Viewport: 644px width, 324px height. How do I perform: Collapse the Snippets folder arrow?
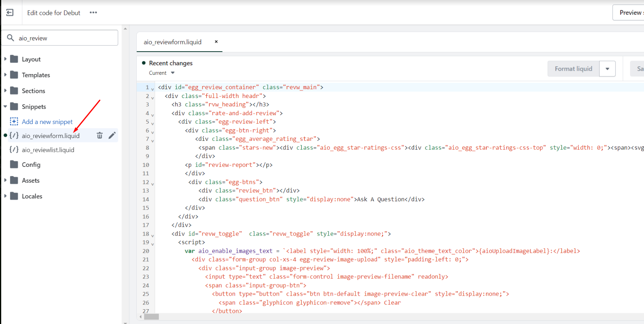point(5,106)
